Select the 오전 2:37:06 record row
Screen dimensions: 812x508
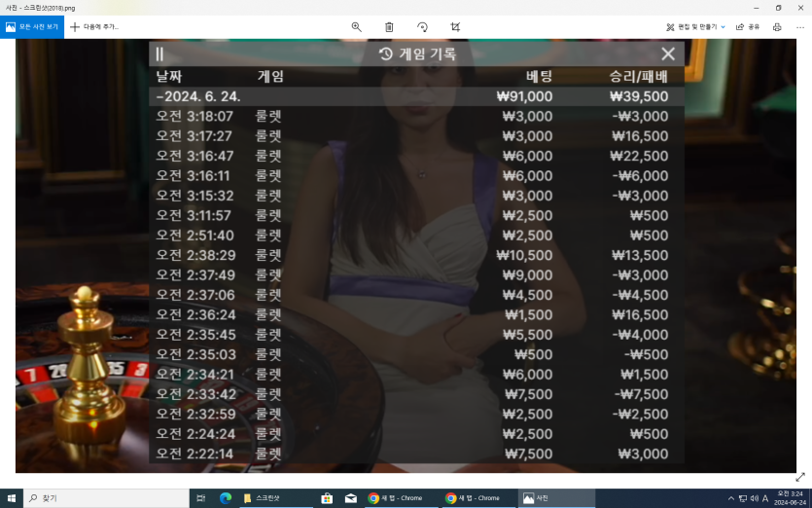click(416, 295)
